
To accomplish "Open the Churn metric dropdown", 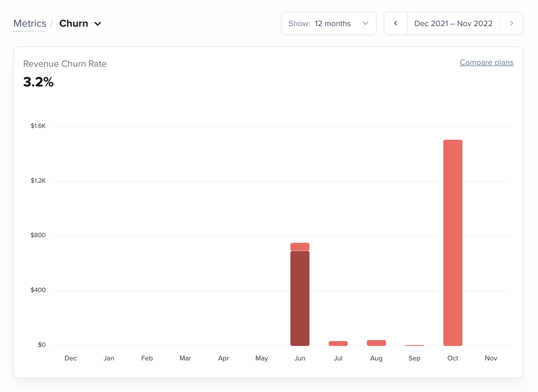I will pos(80,24).
